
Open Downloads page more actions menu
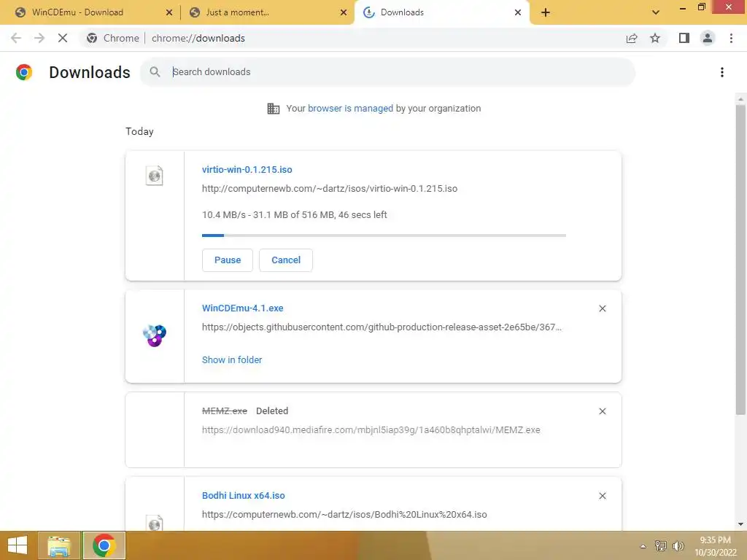[721, 72]
